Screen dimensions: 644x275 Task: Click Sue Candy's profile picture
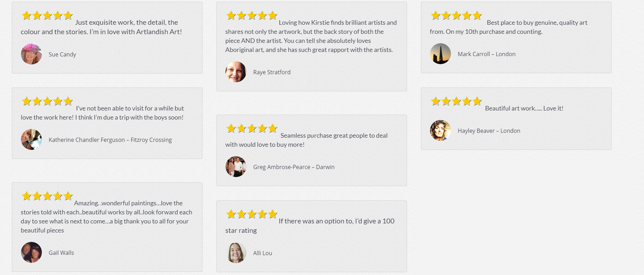point(31,54)
